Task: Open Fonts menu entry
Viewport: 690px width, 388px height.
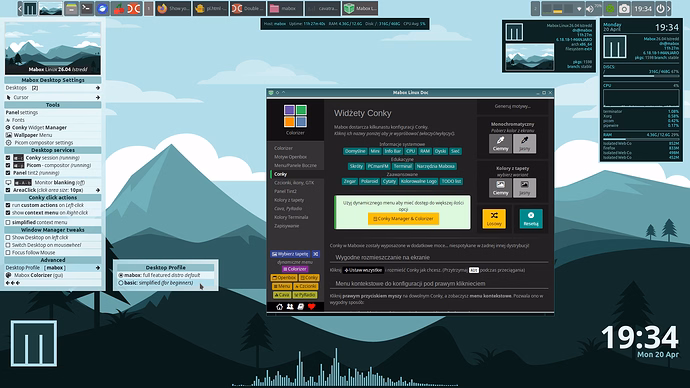Action: tap(53, 120)
